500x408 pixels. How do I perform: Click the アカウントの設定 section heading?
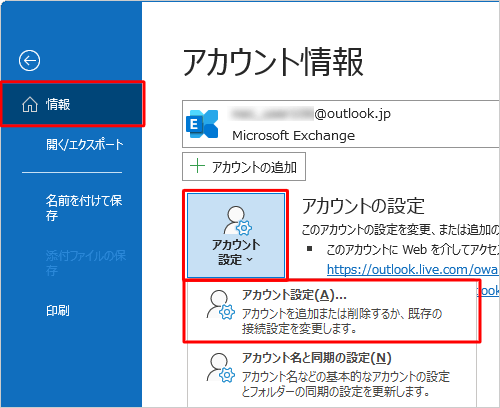click(x=363, y=206)
